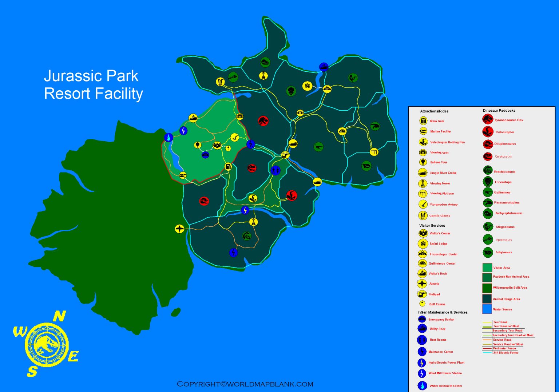The image size is (559, 392).
Task: Click the Pteranodon Aviary legend icon
Action: click(423, 204)
